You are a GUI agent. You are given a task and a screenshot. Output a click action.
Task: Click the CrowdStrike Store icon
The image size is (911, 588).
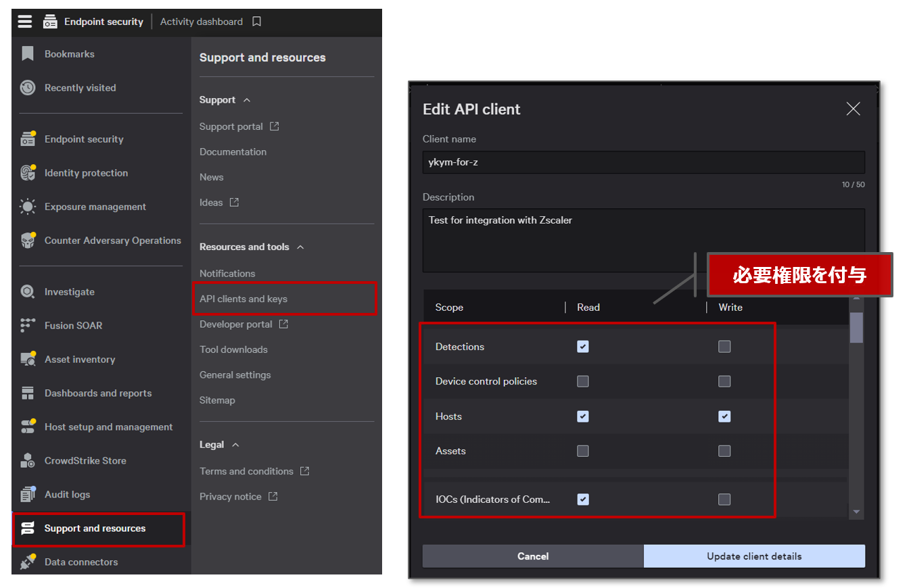point(28,461)
